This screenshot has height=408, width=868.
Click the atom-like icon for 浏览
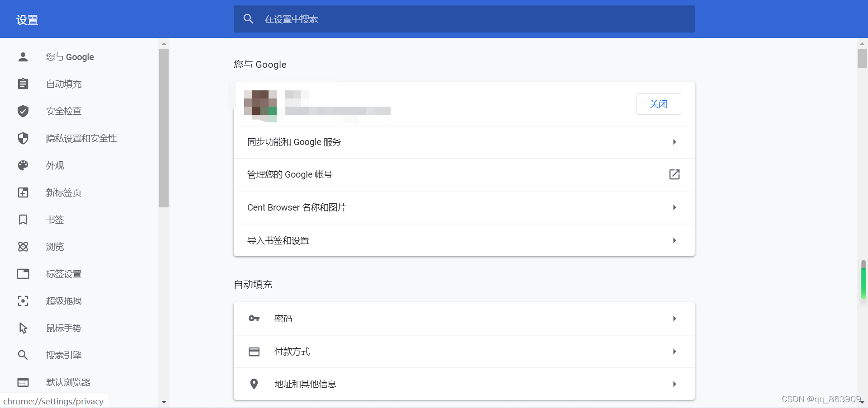[x=23, y=247]
